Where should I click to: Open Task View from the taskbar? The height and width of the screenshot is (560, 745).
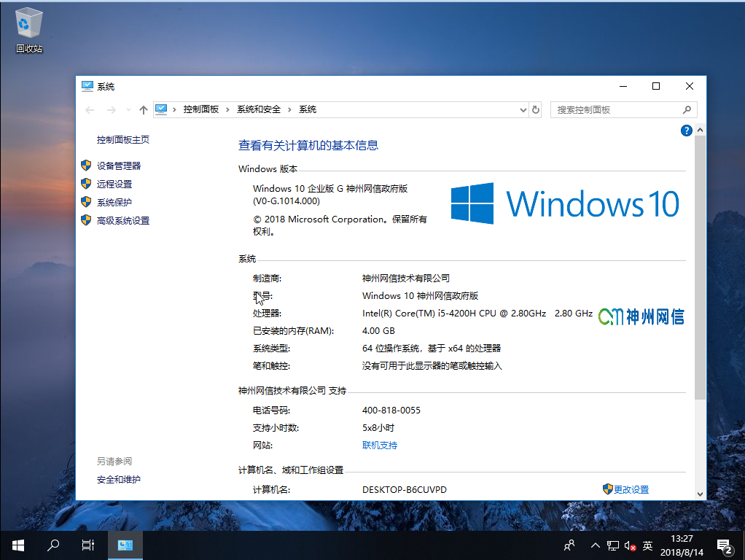click(87, 545)
